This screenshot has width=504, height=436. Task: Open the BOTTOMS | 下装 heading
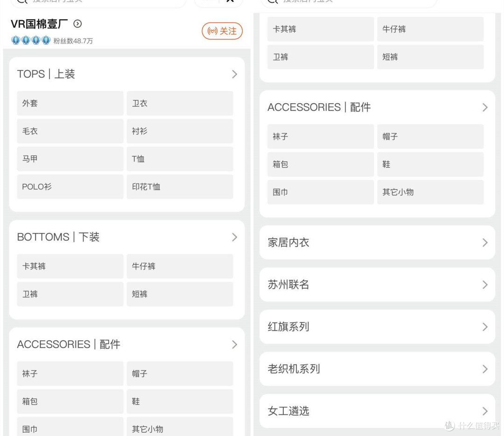(x=58, y=237)
